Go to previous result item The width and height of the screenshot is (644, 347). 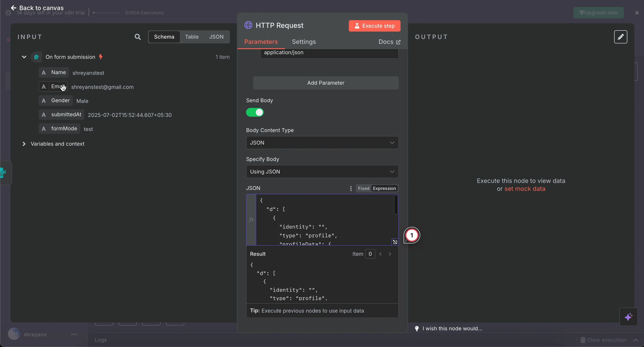[381, 254]
